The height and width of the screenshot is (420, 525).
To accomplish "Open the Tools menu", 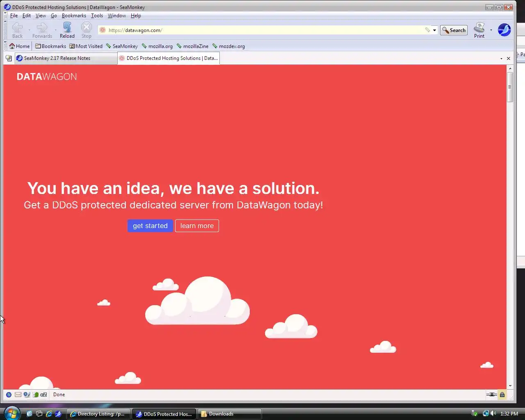I will (97, 16).
